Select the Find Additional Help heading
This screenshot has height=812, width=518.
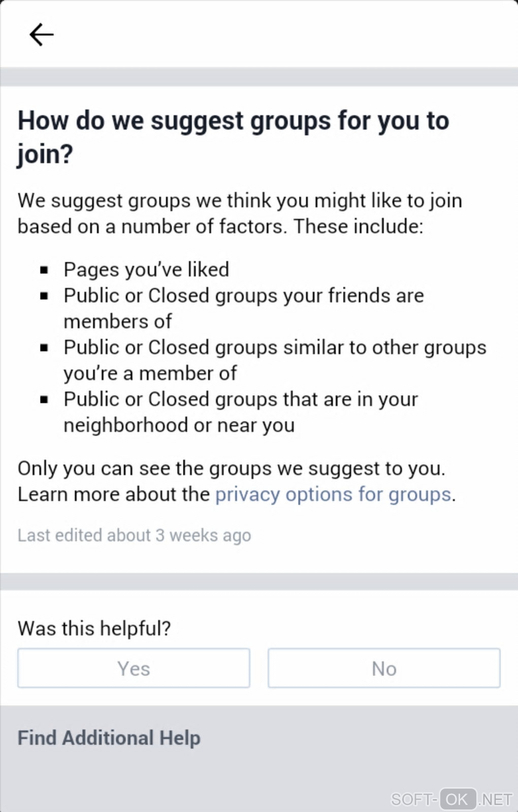(x=109, y=738)
